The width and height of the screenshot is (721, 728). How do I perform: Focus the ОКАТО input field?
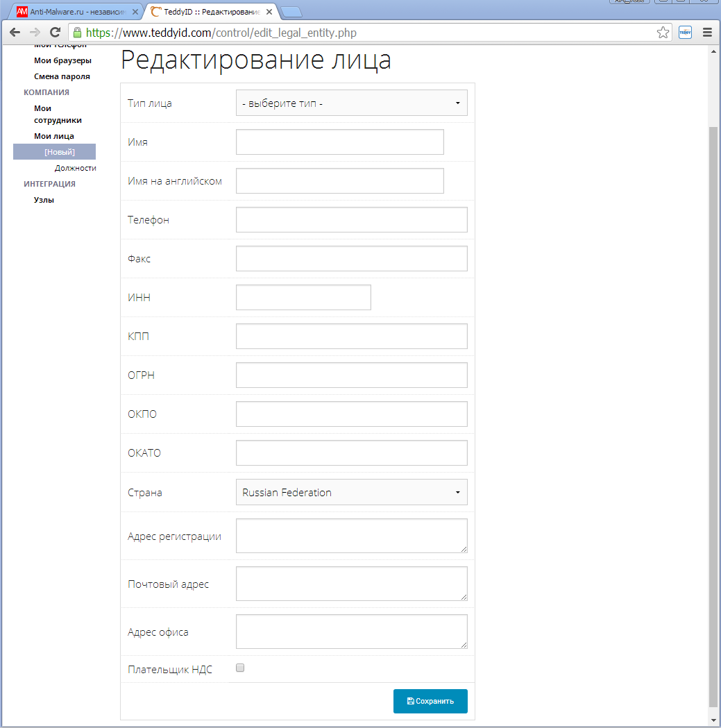coord(351,452)
